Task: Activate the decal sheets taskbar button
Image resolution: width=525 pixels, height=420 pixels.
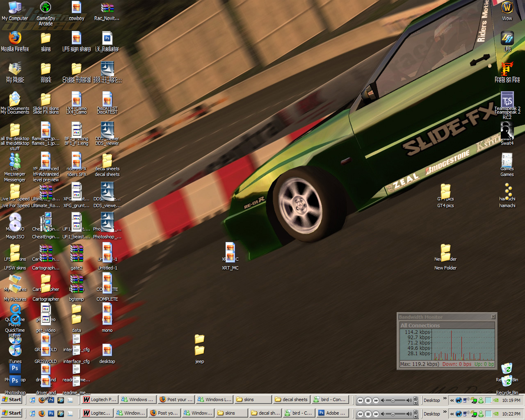Action: (292, 399)
